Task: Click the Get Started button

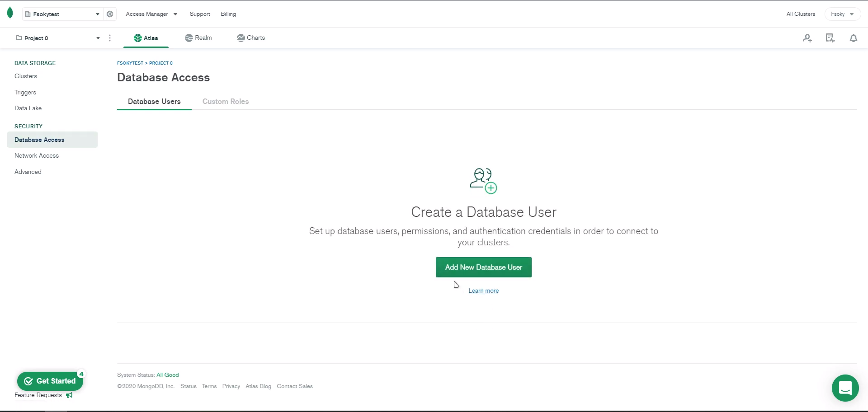Action: point(50,381)
